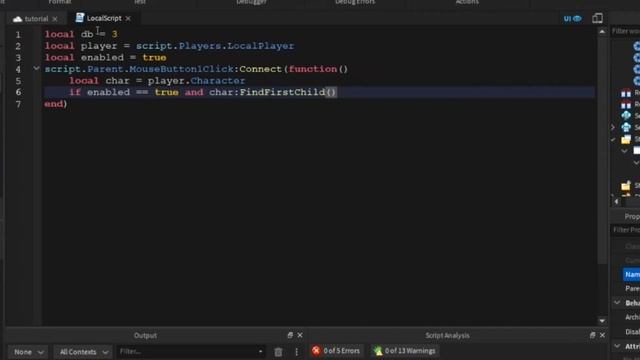Collapse the Behavior properties section
The width and height of the screenshot is (640, 360).
[x=617, y=302]
